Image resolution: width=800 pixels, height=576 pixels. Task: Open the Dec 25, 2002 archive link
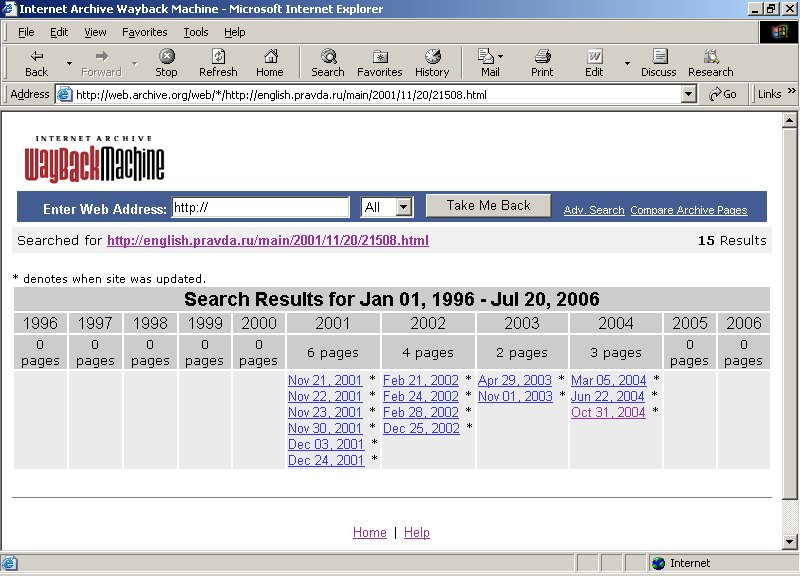(421, 428)
